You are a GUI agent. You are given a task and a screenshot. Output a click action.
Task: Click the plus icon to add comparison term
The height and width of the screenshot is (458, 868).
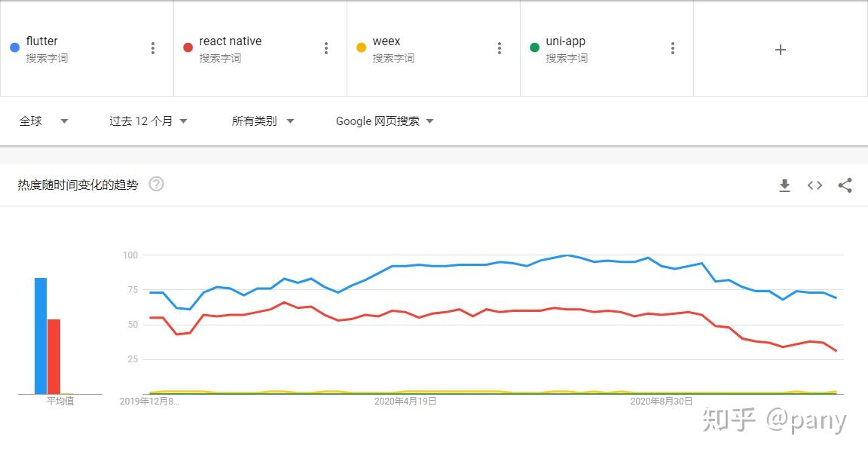[780, 50]
